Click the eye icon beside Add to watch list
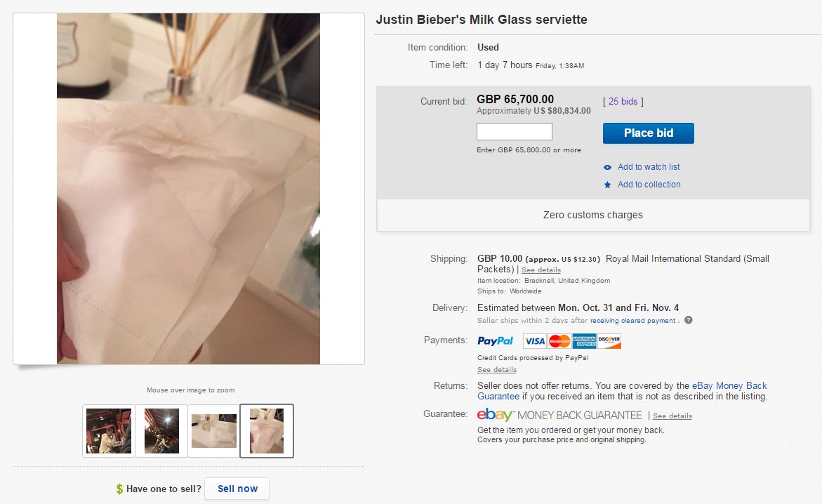The height and width of the screenshot is (504, 822). pyautogui.click(x=607, y=167)
